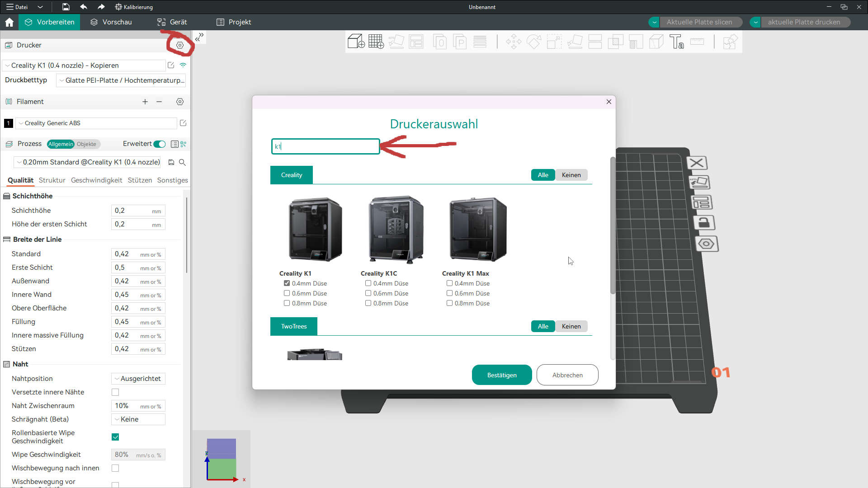Collapse the sidebar with chevron icon

coord(199,37)
